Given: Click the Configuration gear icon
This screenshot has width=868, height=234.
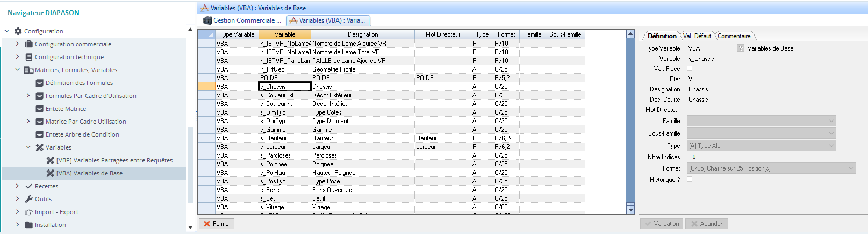Looking at the screenshot, I should coord(18,31).
